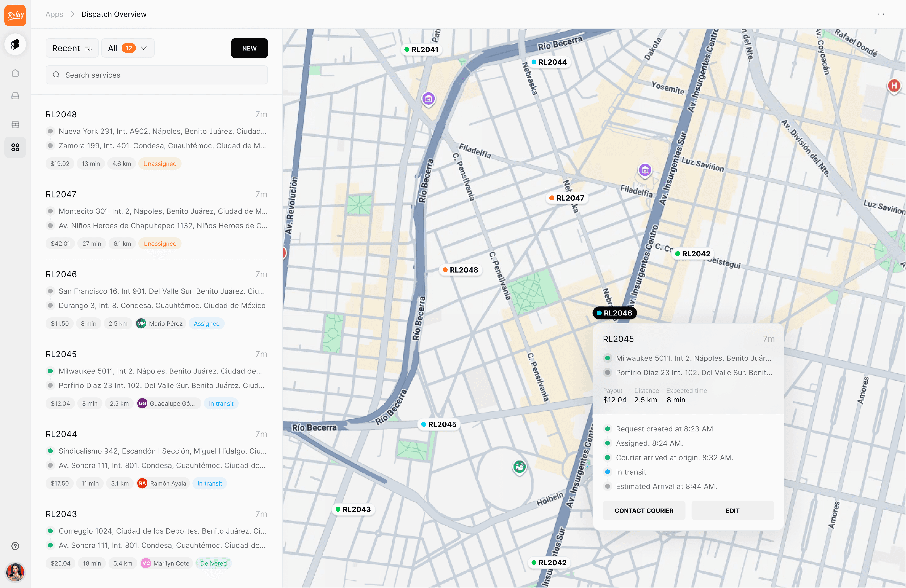
Task: Click the CONTACT COURIER button
Action: tap(644, 510)
